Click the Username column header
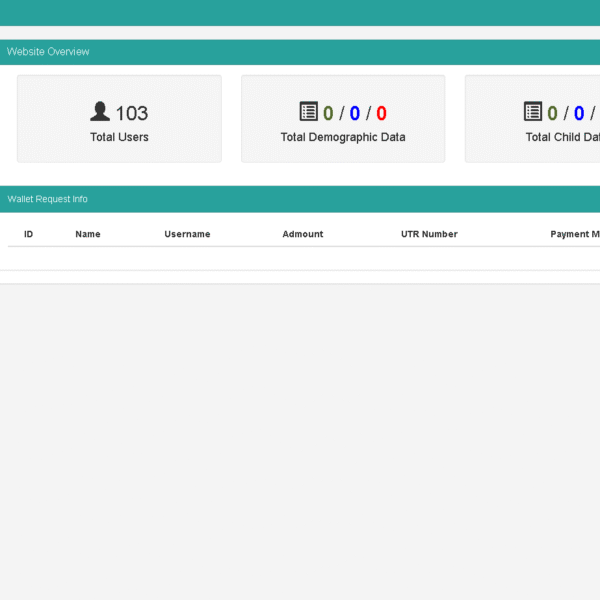Screen dimensions: 600x600 187,234
